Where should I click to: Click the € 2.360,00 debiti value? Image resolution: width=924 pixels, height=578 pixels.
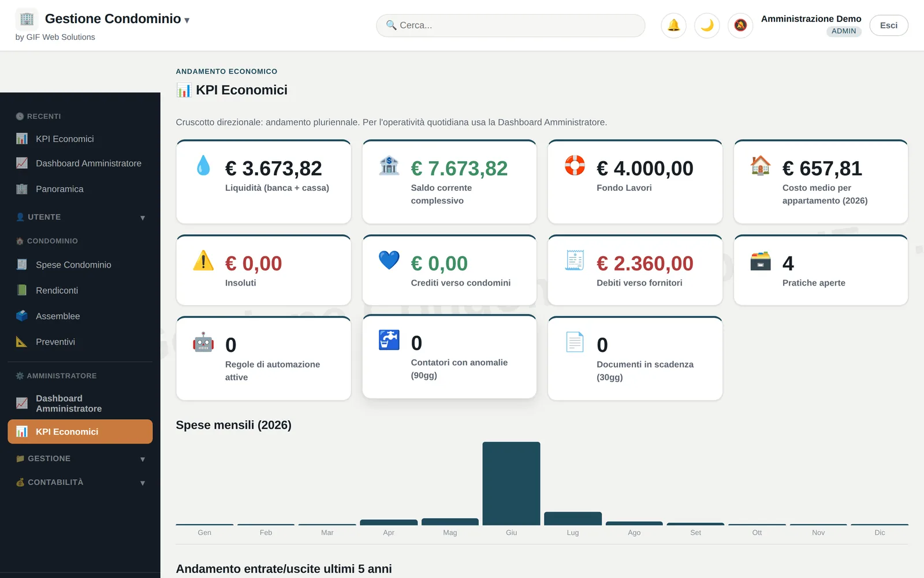tap(645, 264)
